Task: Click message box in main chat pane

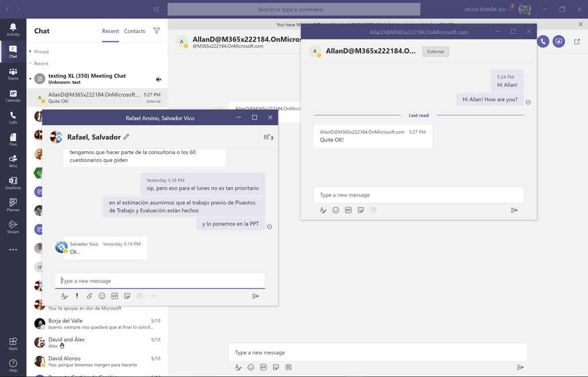Action: (378, 353)
